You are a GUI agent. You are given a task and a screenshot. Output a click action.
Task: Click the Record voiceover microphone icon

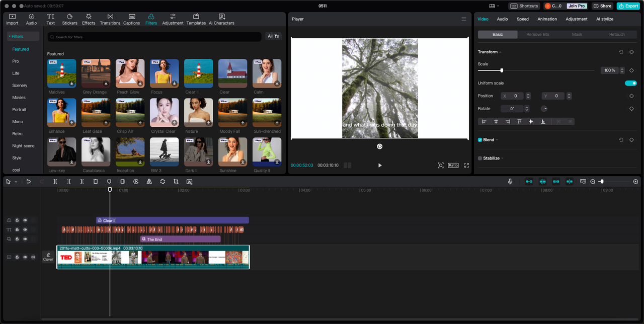(510, 182)
